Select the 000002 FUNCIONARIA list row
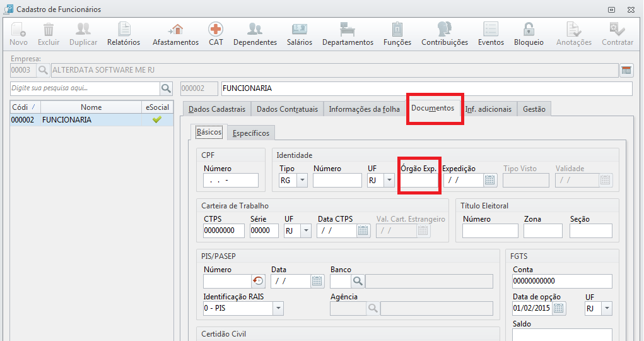Image resolution: width=644 pixels, height=341 pixels. [x=91, y=120]
